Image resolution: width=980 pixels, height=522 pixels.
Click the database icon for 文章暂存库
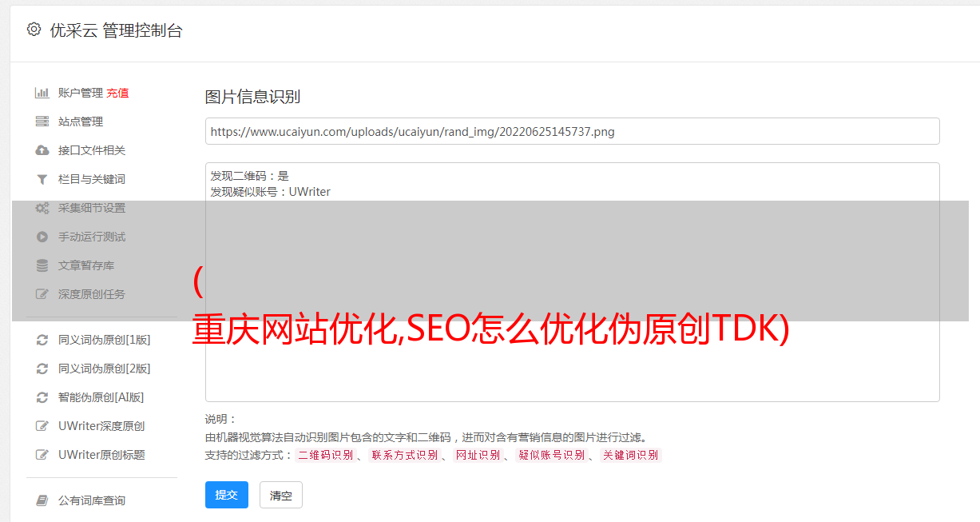point(42,265)
